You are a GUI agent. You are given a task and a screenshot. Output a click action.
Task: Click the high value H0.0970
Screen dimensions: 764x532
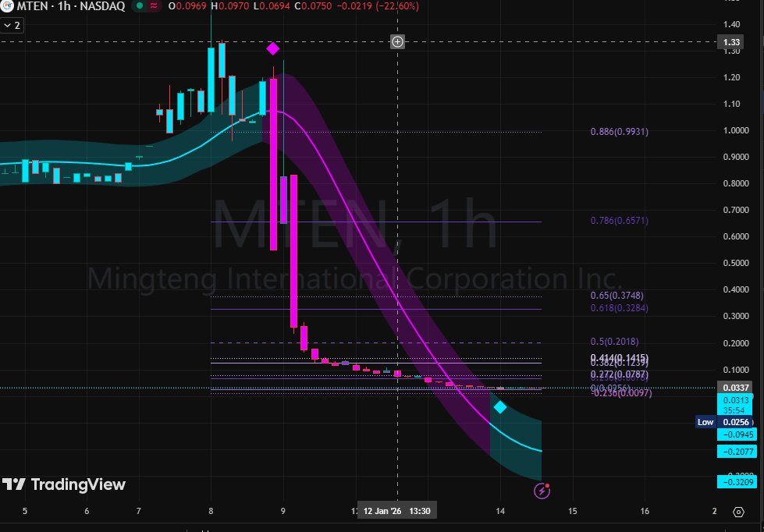(x=230, y=6)
